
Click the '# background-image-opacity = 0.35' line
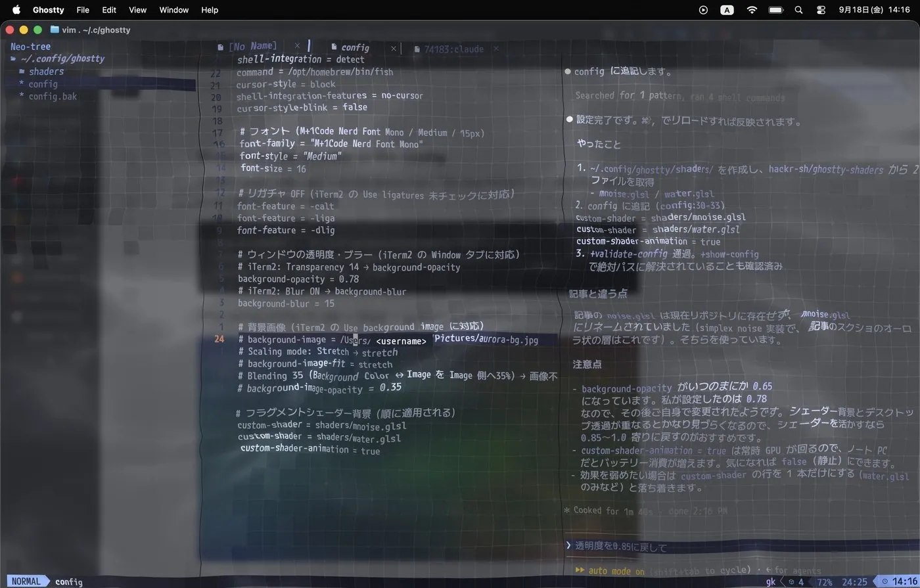tap(320, 388)
